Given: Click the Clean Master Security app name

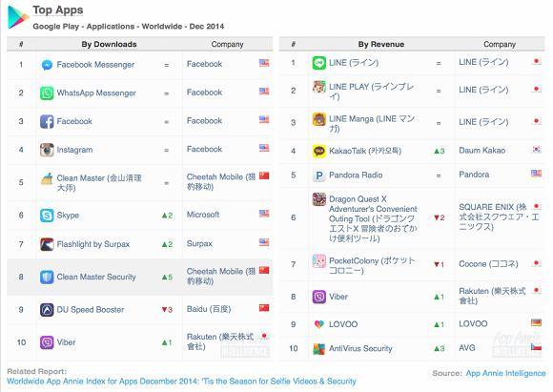Looking at the screenshot, I should coord(96,277).
